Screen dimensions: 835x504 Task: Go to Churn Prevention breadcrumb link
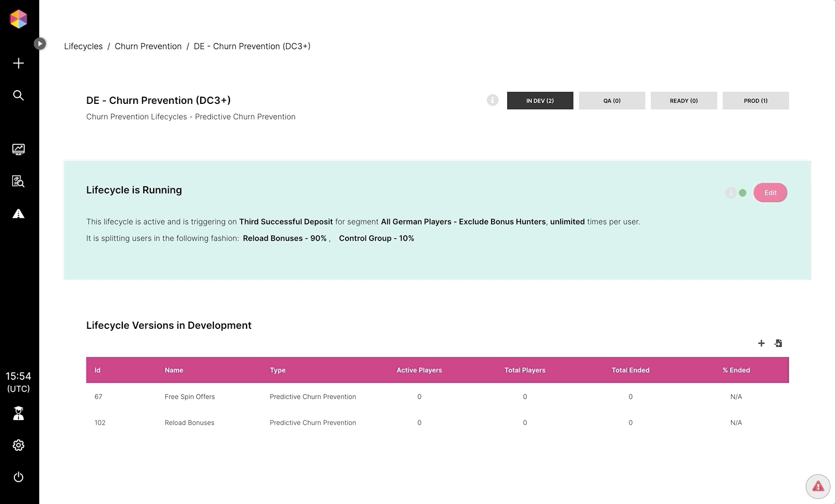[x=148, y=46]
